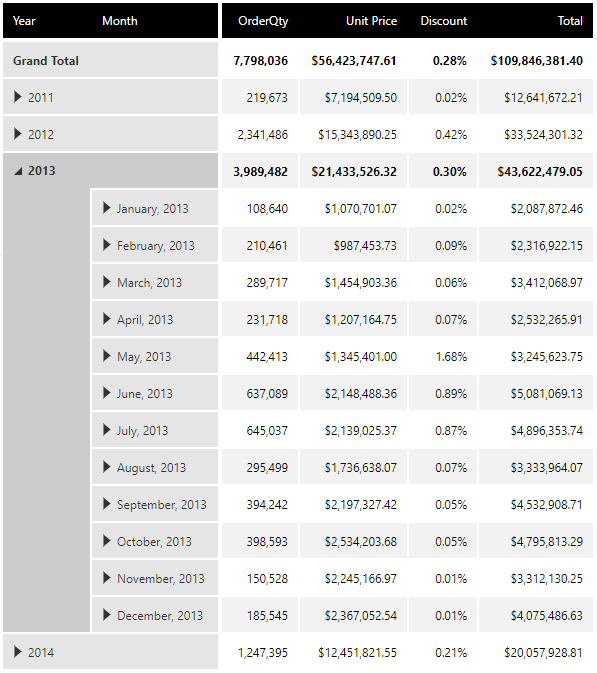Expand January, 2013 month row
This screenshot has height=673, width=597.
coord(107,208)
